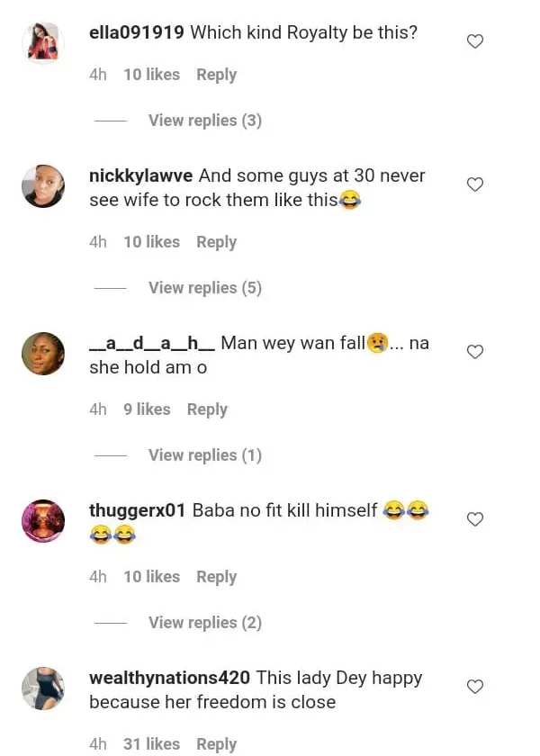The width and height of the screenshot is (540, 756).
Task: View 9 likes on __a__d__a__h__ comment
Action: pos(147,409)
